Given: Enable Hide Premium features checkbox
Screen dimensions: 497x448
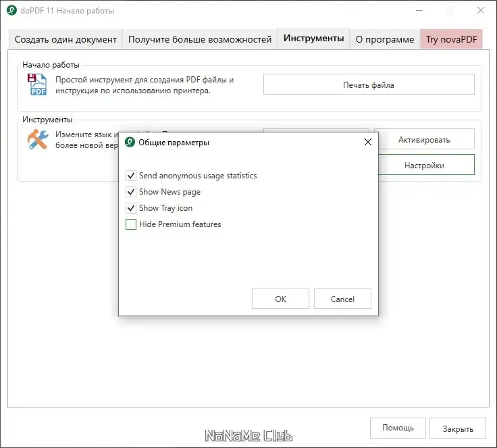Looking at the screenshot, I should point(131,224).
